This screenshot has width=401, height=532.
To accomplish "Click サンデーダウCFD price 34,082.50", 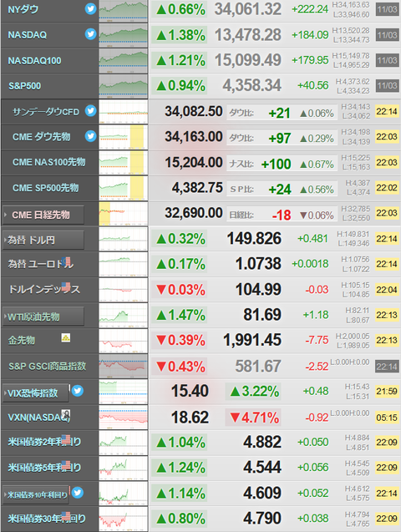I will coord(194,111).
